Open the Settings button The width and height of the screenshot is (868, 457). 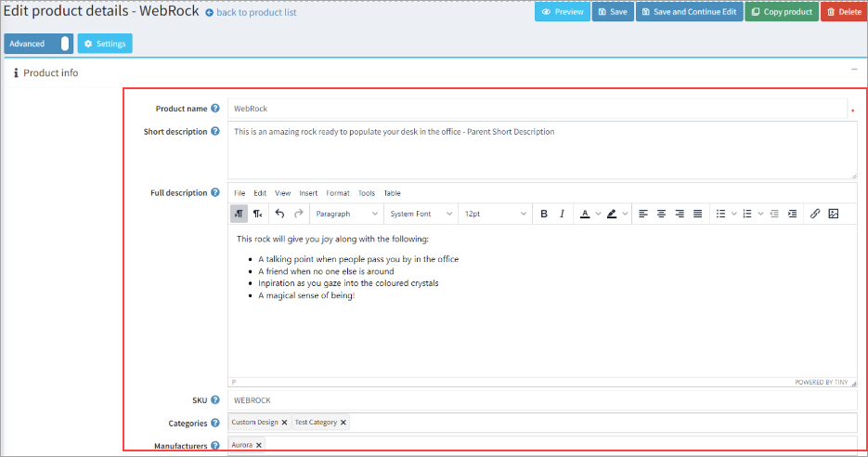105,44
